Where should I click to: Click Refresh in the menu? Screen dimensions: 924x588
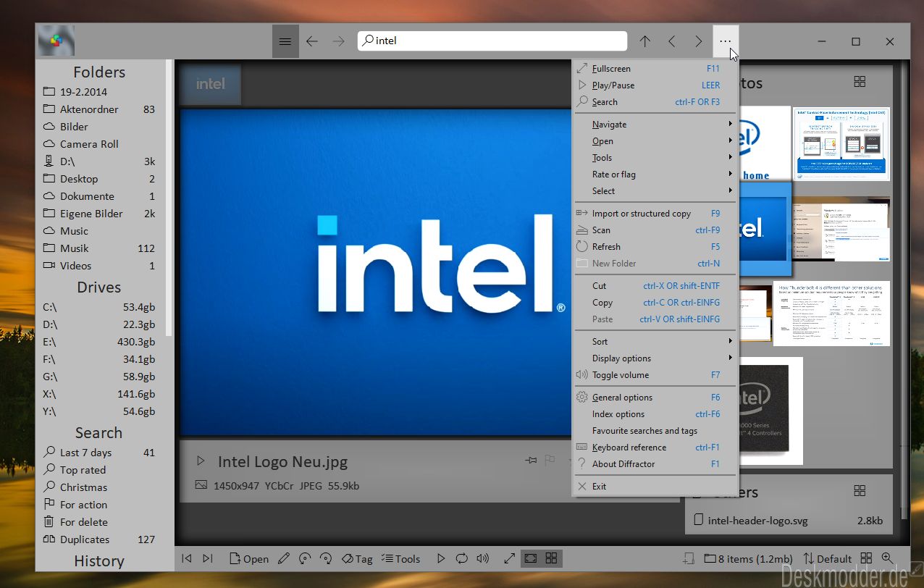tap(655, 247)
